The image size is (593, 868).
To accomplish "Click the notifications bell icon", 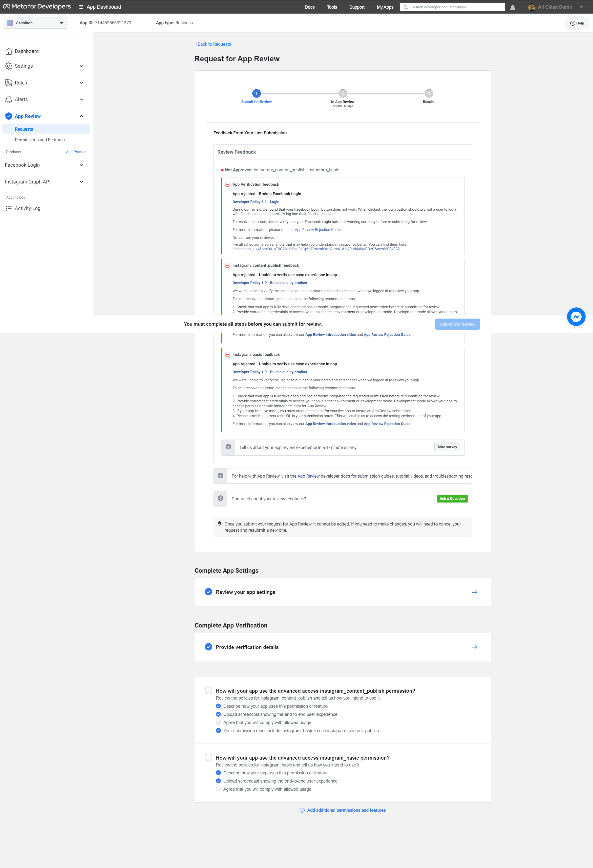I will tap(513, 7).
